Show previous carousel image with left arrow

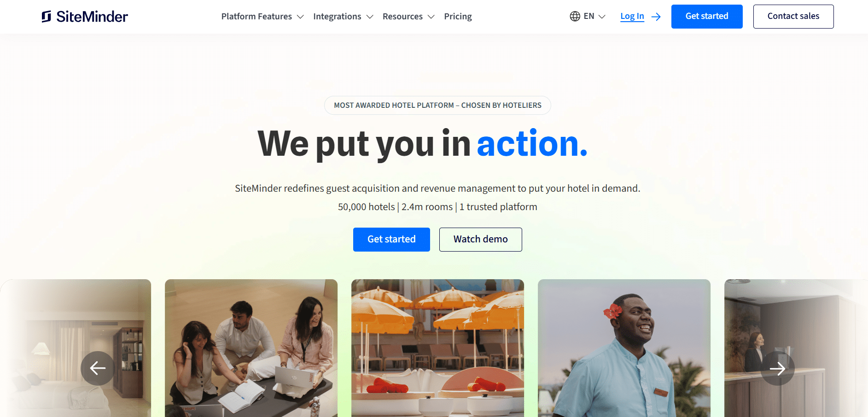pos(98,368)
